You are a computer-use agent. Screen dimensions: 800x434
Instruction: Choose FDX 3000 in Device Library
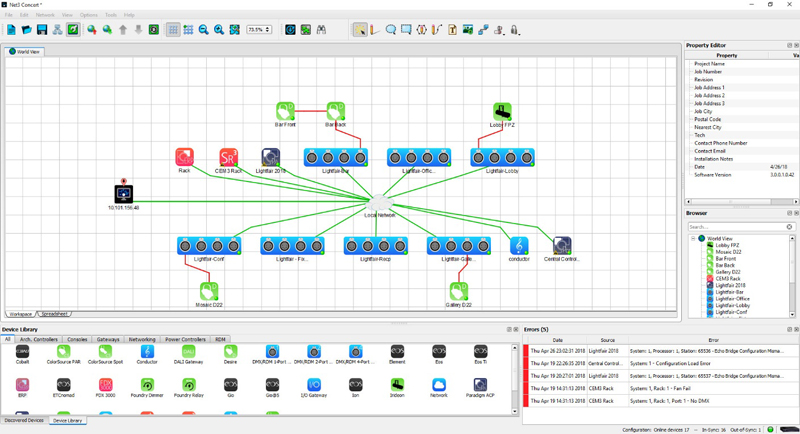coord(105,387)
